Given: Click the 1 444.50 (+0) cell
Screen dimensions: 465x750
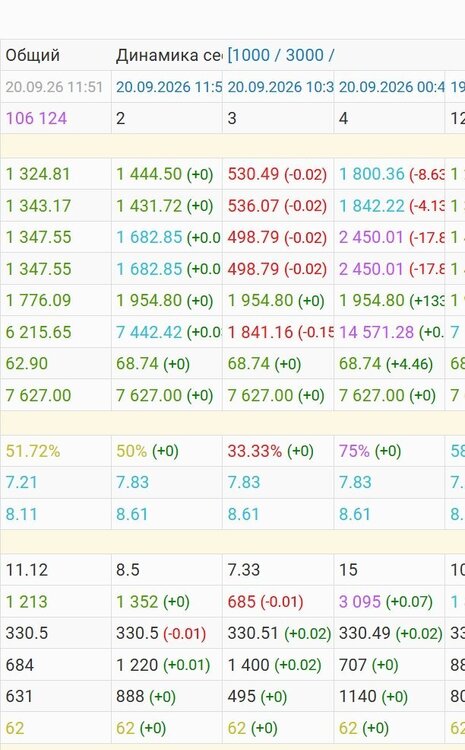Looking at the screenshot, I should tap(165, 174).
